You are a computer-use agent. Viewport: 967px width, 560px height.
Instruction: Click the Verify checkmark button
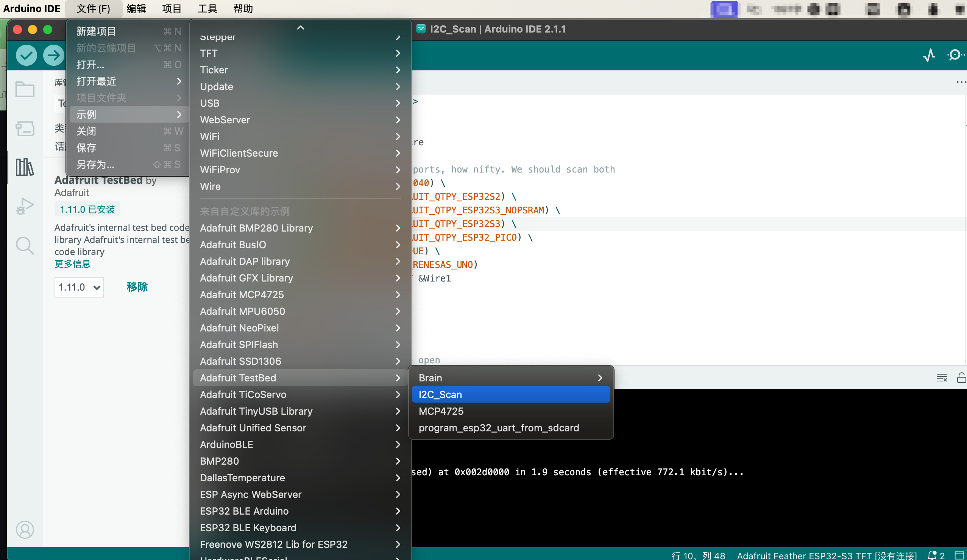tap(26, 55)
